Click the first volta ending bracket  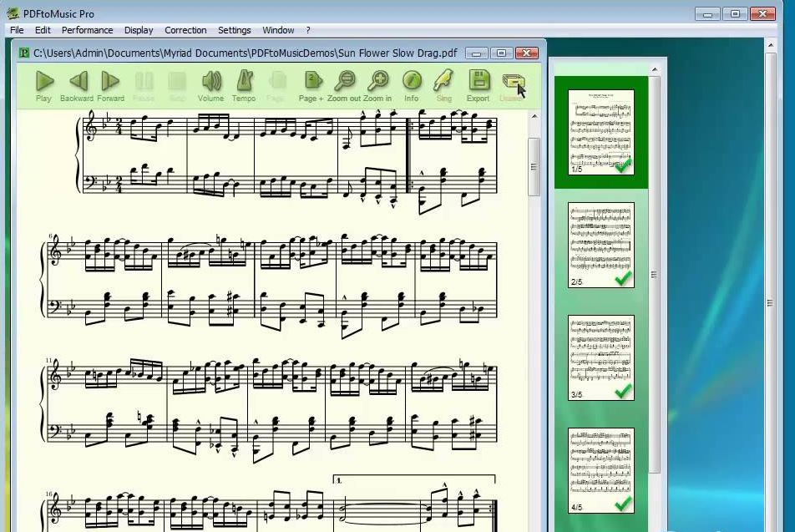coord(413,479)
